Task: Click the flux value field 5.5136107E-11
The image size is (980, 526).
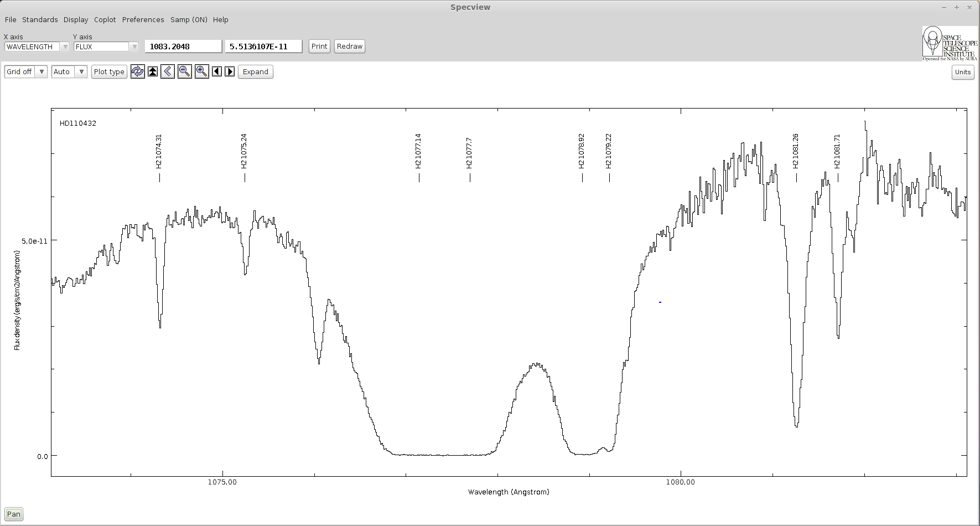Action: 263,47
